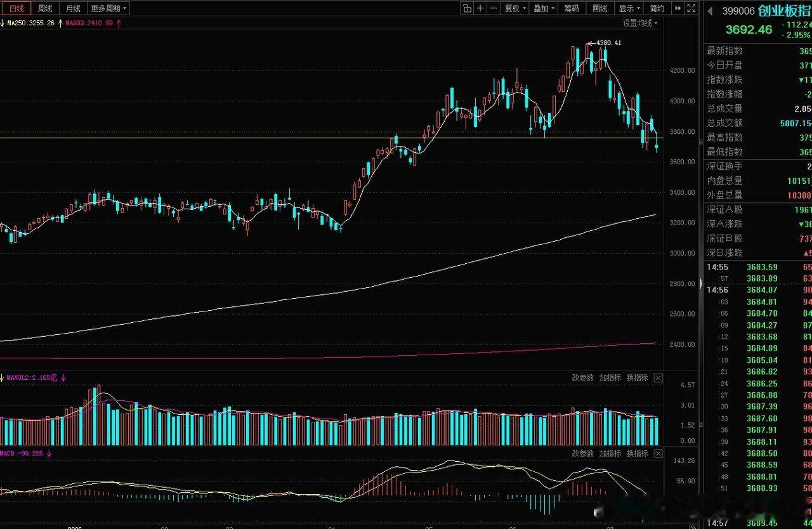The width and height of the screenshot is (812, 529).
Task: Click the 筹码 button
Action: click(x=572, y=8)
